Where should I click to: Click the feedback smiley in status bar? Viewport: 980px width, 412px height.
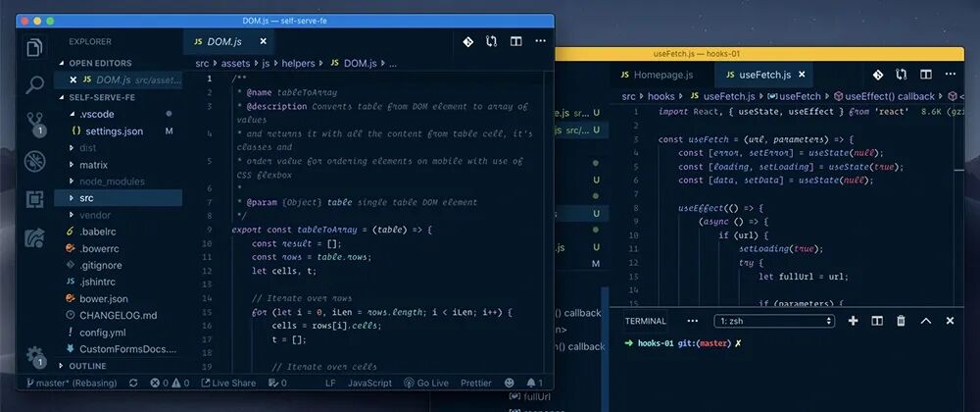[510, 383]
